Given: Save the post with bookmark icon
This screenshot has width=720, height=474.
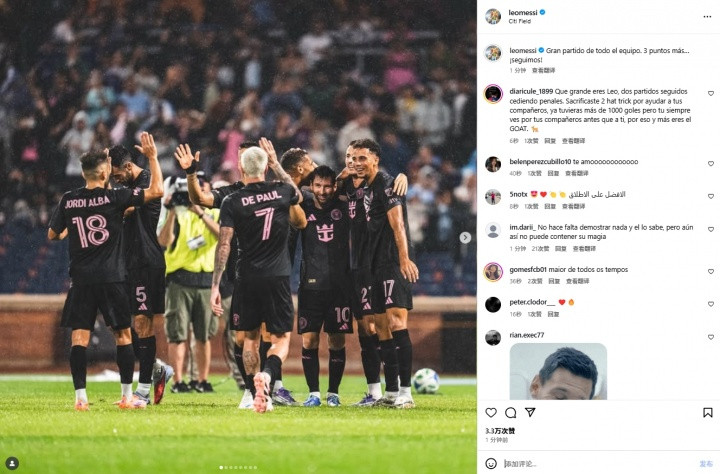Looking at the screenshot, I should click(708, 412).
